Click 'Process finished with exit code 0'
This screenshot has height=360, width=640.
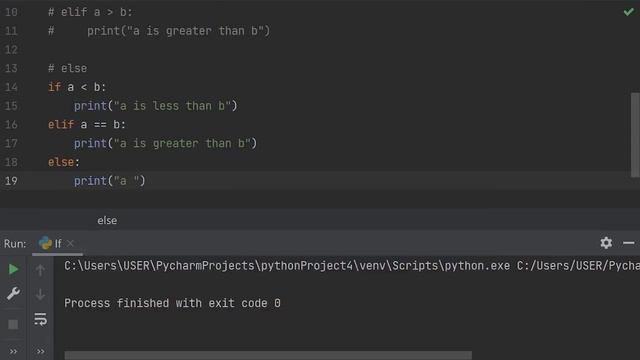pos(172,303)
